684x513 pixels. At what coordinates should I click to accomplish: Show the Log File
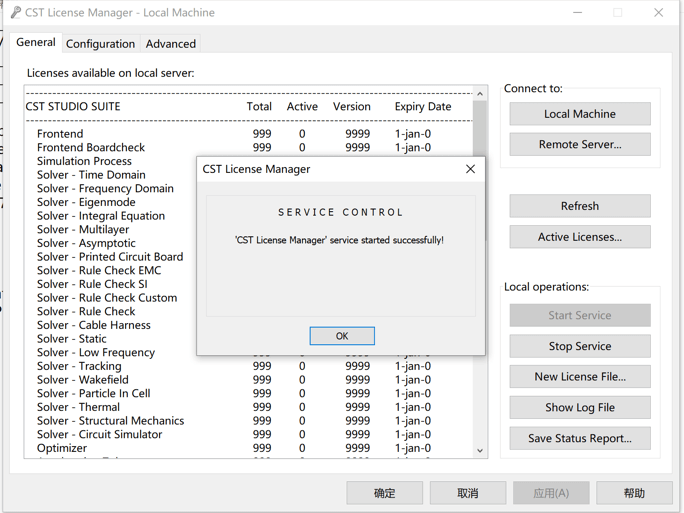click(x=580, y=407)
